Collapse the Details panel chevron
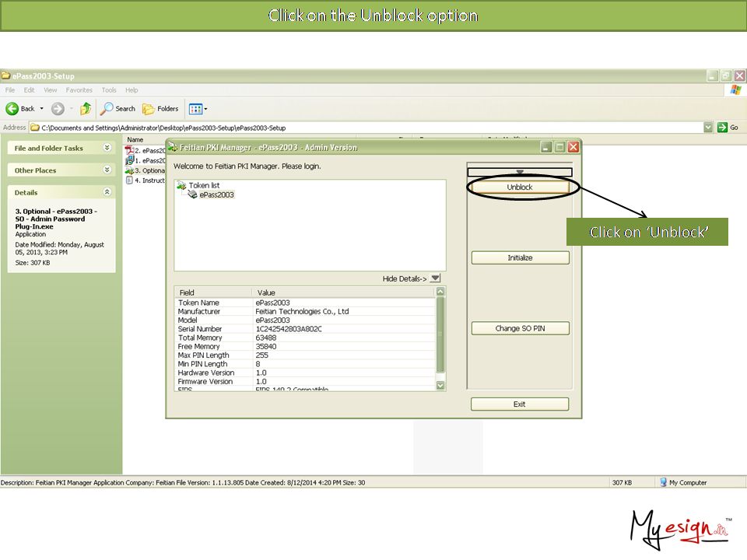Screen dimensions: 747x560 point(107,192)
